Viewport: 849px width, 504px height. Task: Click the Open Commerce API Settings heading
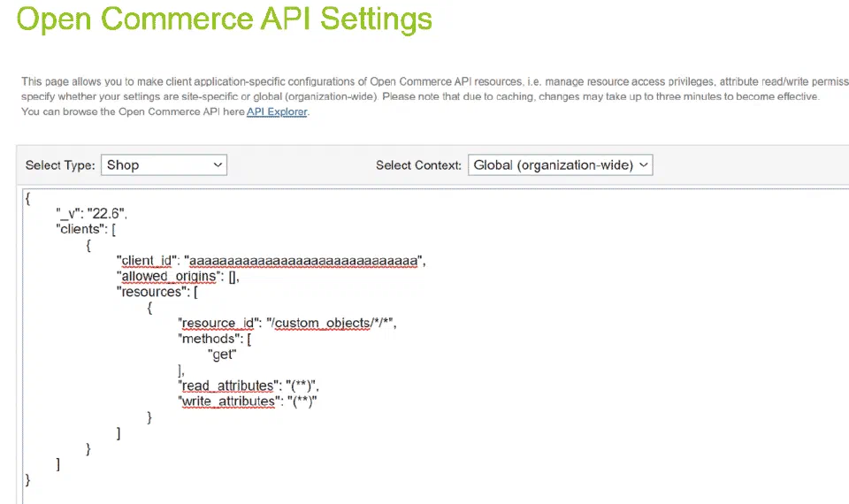point(224,19)
